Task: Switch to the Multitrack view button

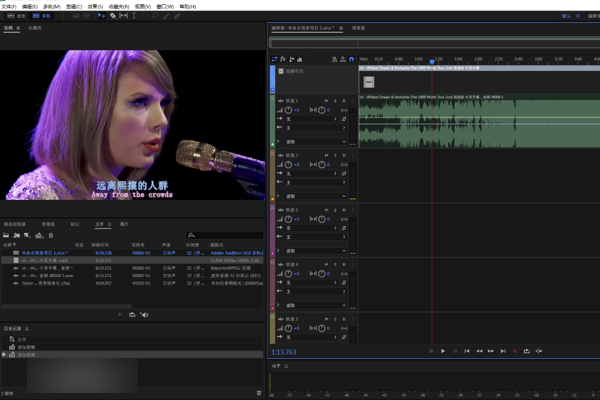Action: point(41,16)
